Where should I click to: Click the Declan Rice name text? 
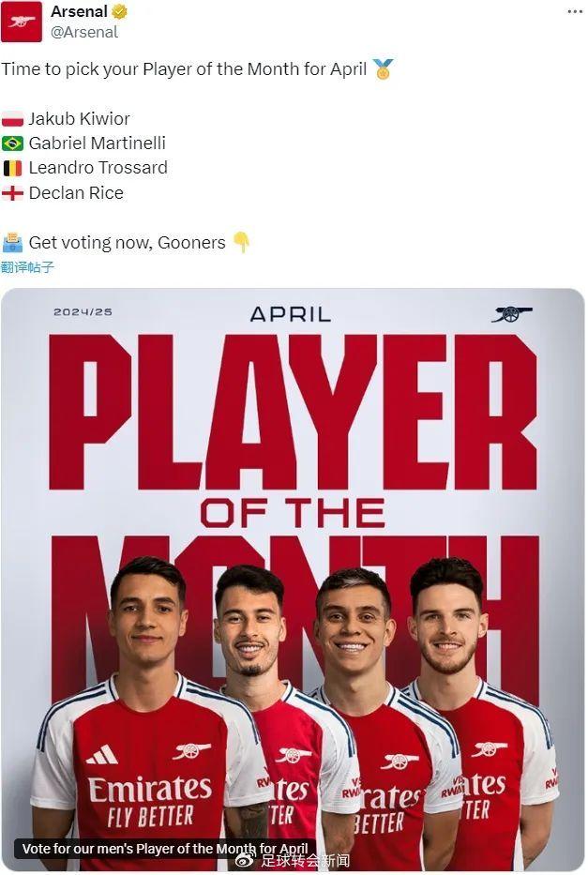[76, 193]
